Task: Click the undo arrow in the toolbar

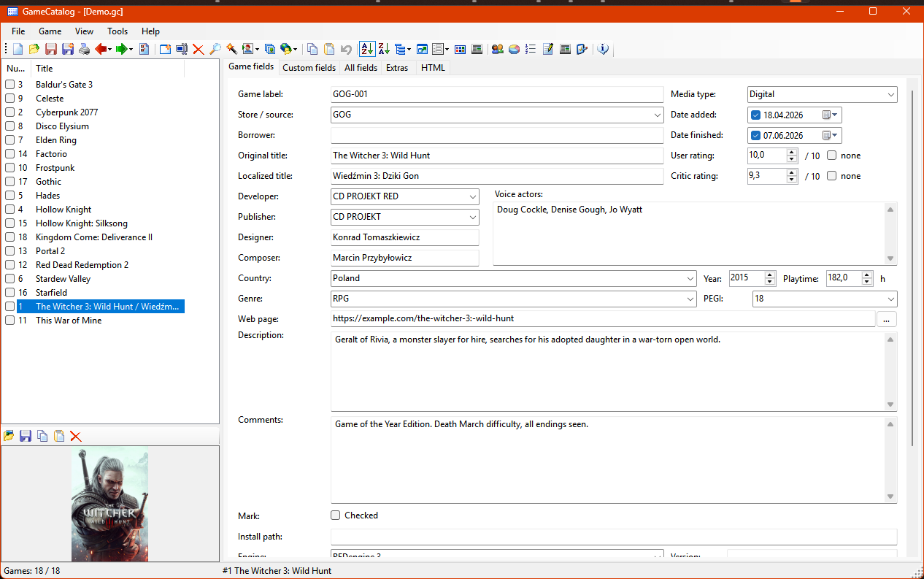Action: pos(346,49)
